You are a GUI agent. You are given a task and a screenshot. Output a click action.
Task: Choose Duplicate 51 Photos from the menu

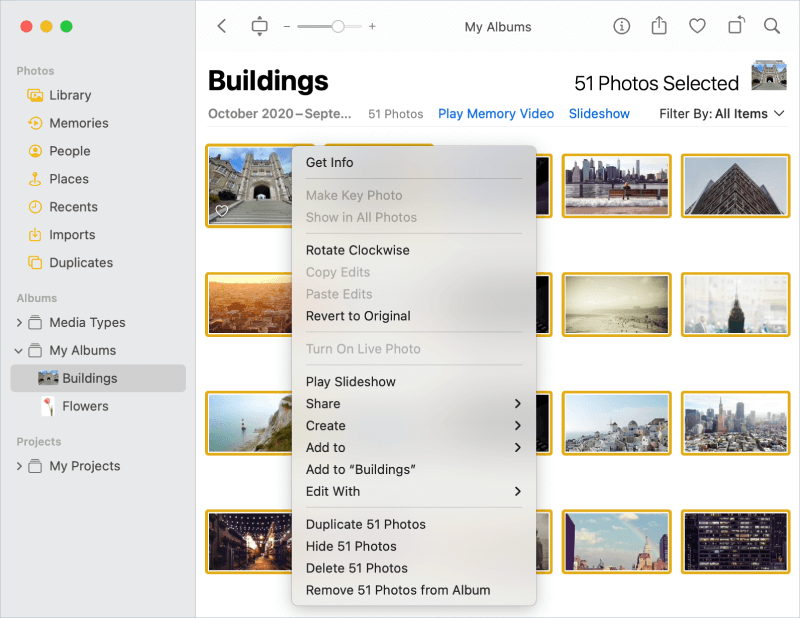365,524
